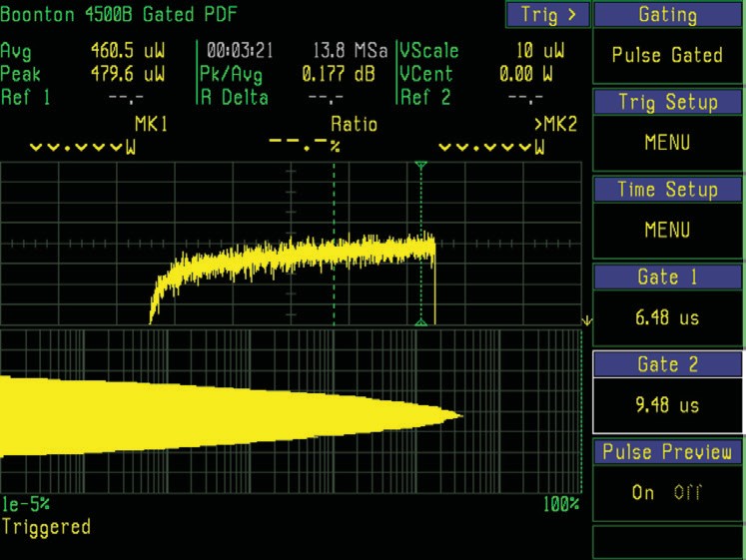This screenshot has height=560, width=746.
Task: Click the sample count 13.8 MSa
Action: point(350,50)
